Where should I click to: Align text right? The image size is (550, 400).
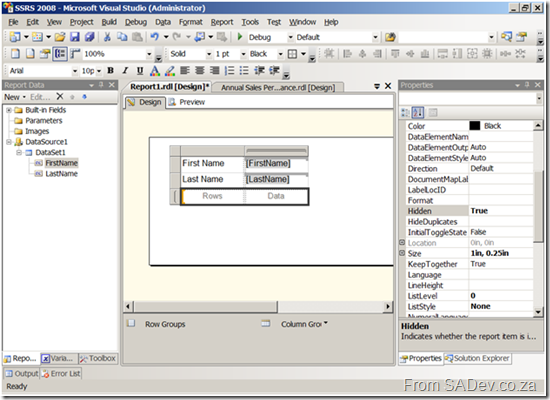tap(214, 71)
